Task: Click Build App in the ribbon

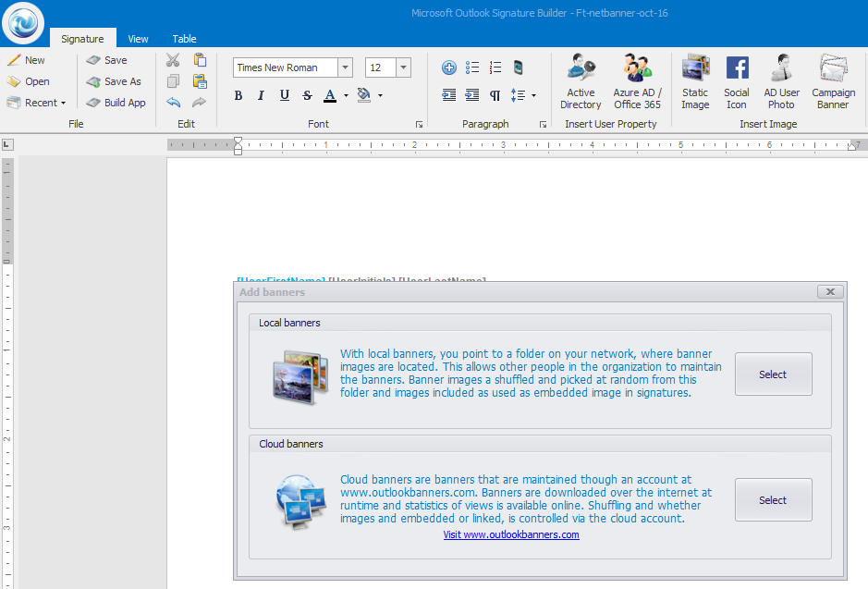Action: coord(116,103)
